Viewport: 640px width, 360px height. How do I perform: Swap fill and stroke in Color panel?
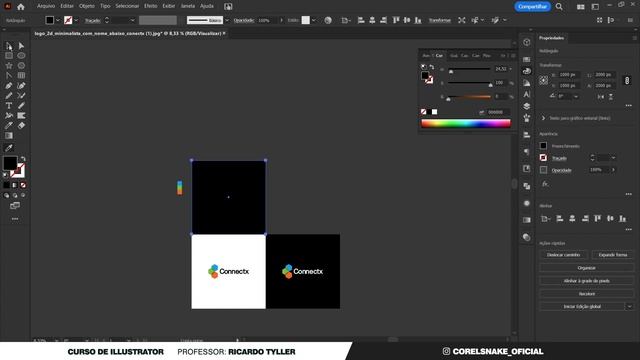tap(431, 67)
